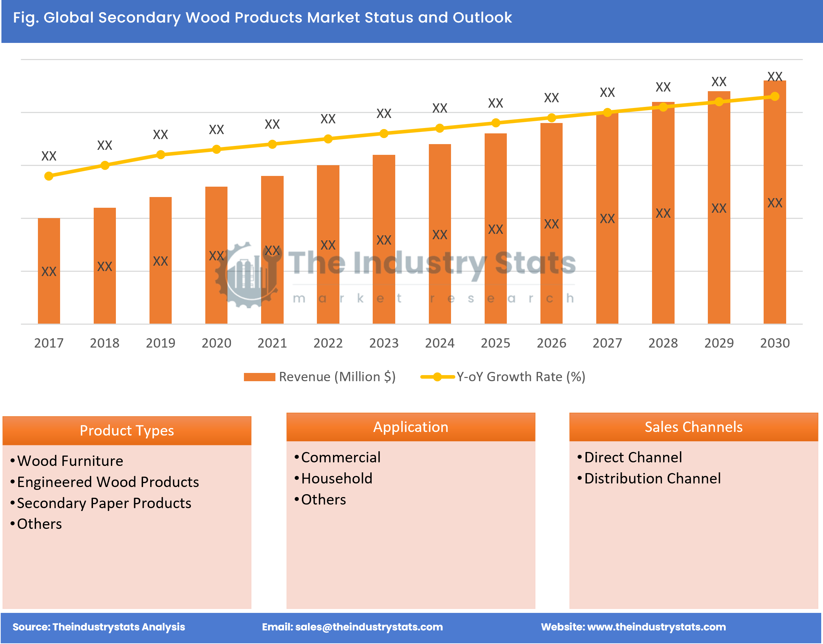Select the 2024 revenue bar
The height and width of the screenshot is (644, 823).
[x=440, y=234]
